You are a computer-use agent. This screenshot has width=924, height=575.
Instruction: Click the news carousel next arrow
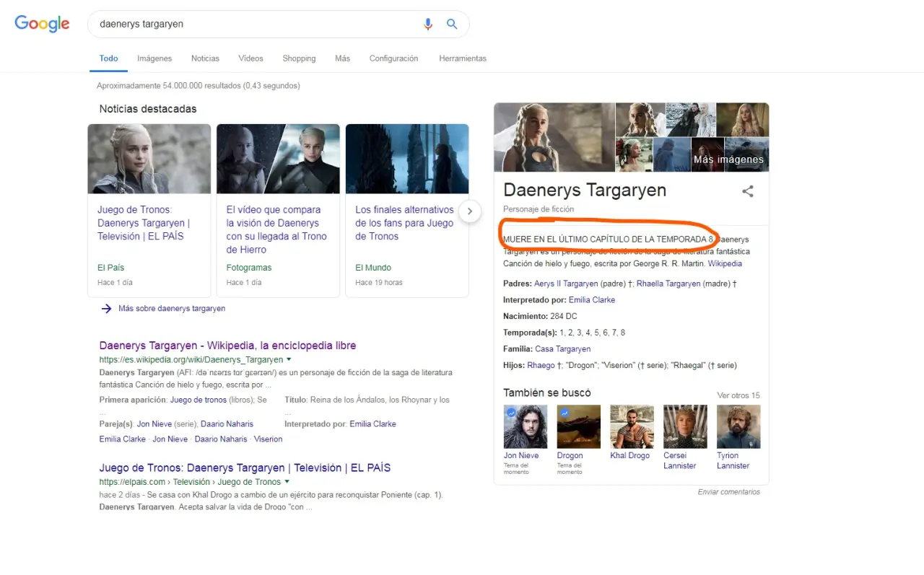[470, 211]
